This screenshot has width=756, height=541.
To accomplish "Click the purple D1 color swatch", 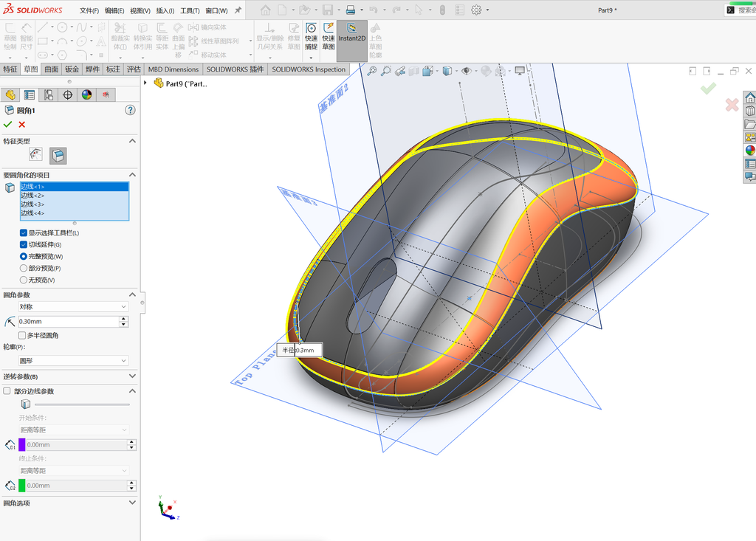I will [21, 444].
